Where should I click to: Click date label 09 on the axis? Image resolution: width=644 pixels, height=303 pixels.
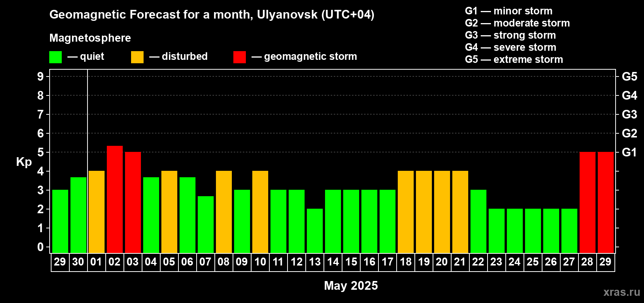click(x=242, y=262)
